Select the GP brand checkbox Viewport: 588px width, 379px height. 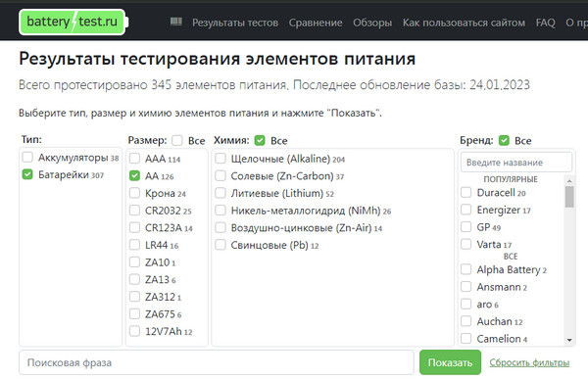click(x=466, y=226)
